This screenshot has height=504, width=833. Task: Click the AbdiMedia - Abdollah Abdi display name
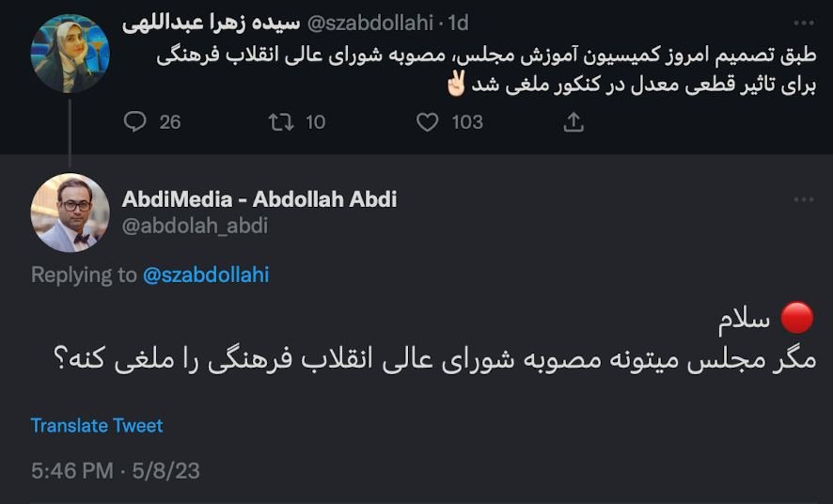(259, 199)
